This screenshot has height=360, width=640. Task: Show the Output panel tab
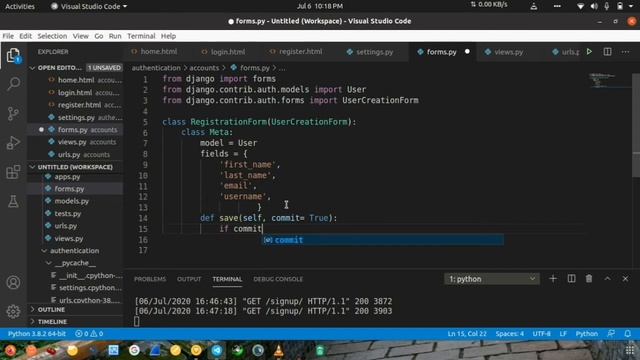[x=189, y=279]
